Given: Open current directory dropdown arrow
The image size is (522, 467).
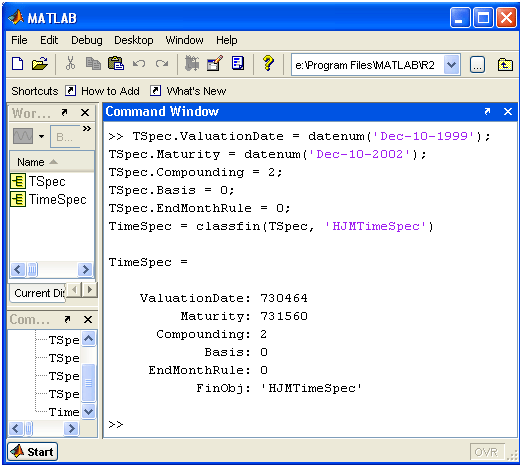Looking at the screenshot, I should click(x=452, y=65).
